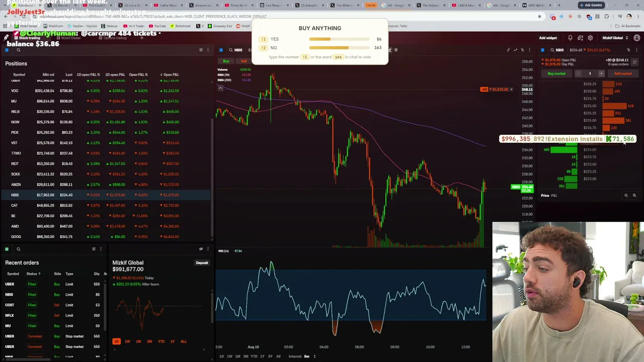The height and width of the screenshot is (362, 644).
Task: Open portfolio widget three-dot menu
Action: pos(208,249)
